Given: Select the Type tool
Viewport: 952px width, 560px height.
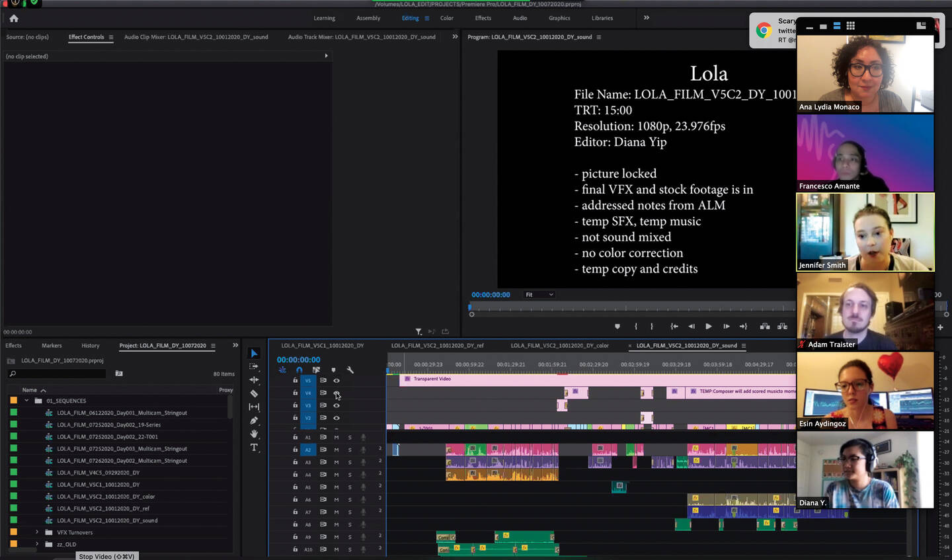Looking at the screenshot, I should pos(254,448).
